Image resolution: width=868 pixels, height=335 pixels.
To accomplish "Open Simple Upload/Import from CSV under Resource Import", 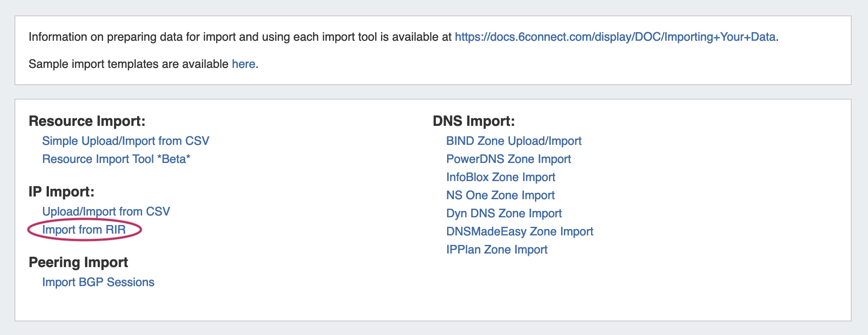I will 125,141.
